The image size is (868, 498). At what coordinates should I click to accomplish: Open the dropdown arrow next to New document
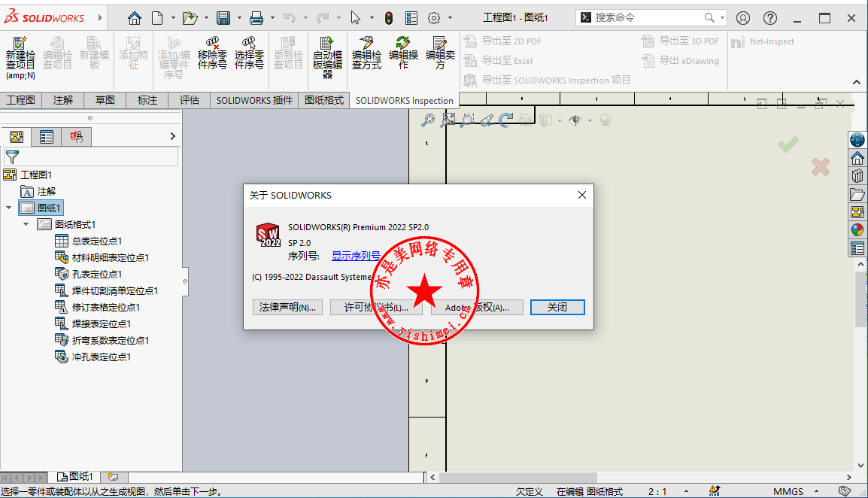click(173, 18)
